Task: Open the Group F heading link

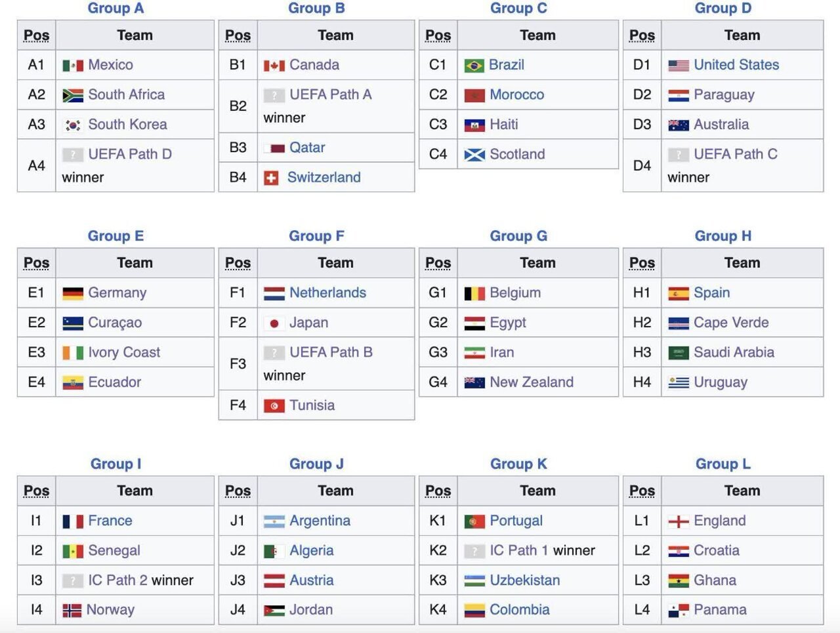Action: 316,236
